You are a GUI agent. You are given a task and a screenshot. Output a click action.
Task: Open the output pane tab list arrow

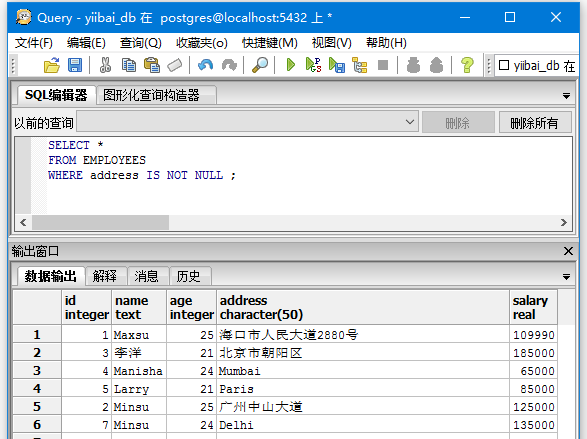(566, 277)
